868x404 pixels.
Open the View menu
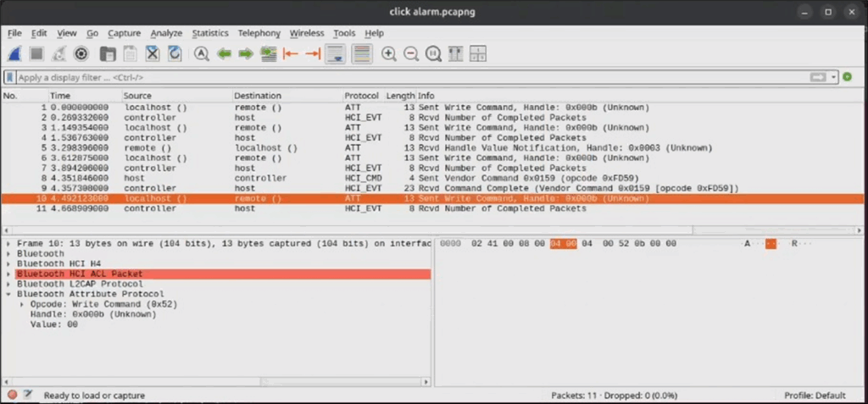coord(67,33)
